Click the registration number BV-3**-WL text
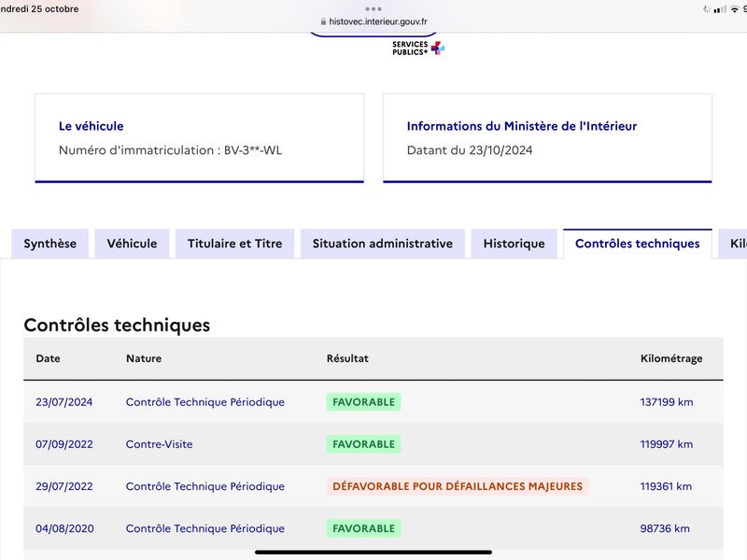The height and width of the screenshot is (560, 747). pyautogui.click(x=253, y=150)
